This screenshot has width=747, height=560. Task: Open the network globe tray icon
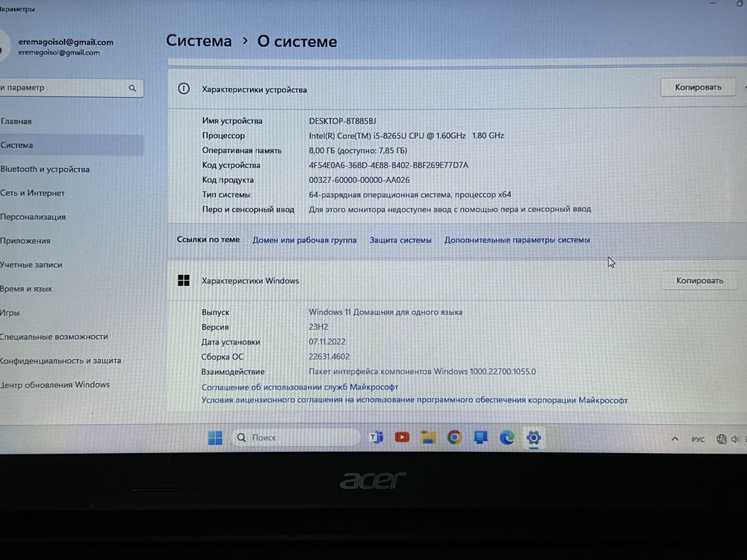tap(722, 439)
